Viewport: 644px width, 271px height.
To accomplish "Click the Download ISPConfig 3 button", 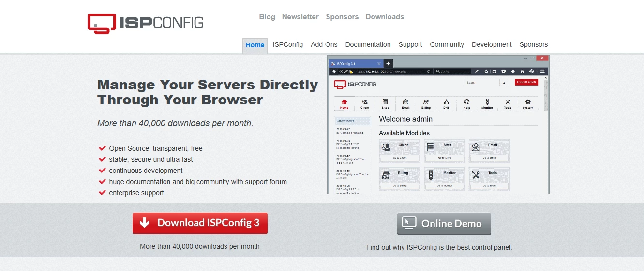I will pos(200,223).
